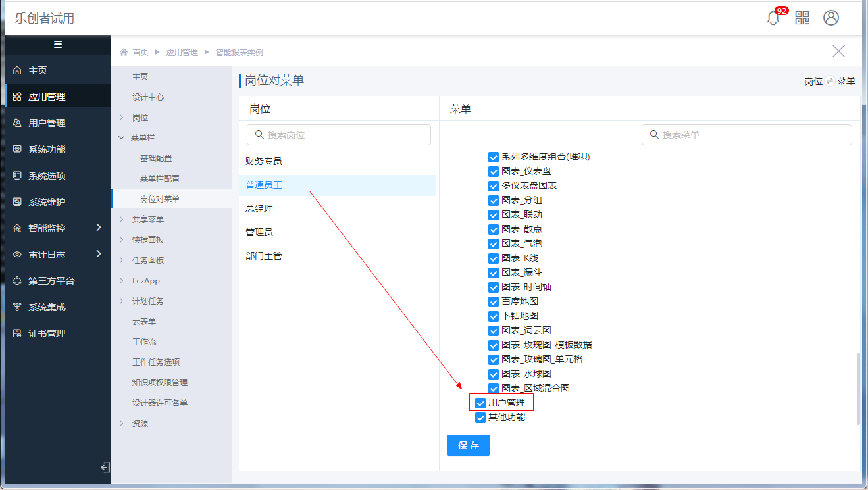Image resolution: width=868 pixels, height=490 pixels.
Task: Toggle the 其他功能 checkbox
Action: (x=480, y=418)
